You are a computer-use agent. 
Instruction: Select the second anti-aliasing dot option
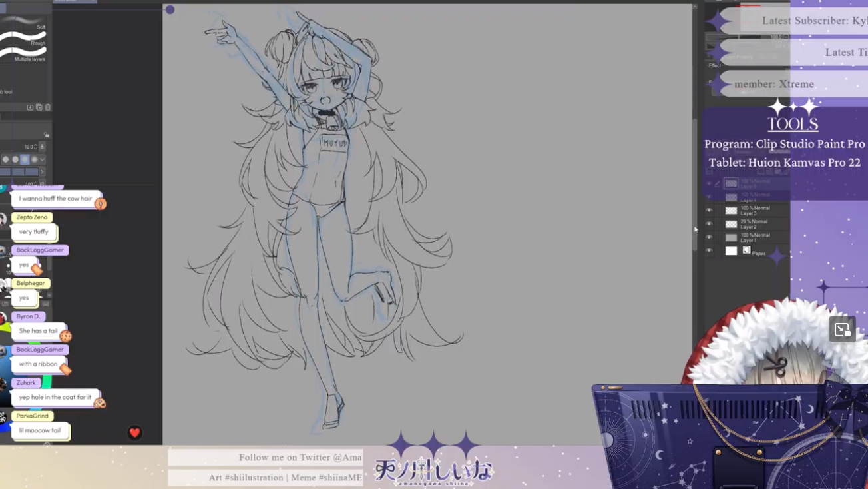click(x=15, y=159)
